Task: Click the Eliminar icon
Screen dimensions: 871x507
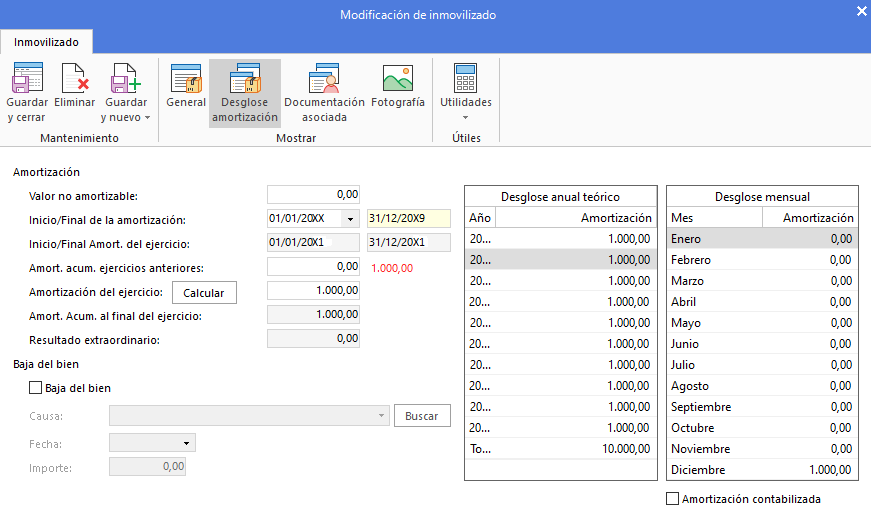Action: click(x=75, y=78)
